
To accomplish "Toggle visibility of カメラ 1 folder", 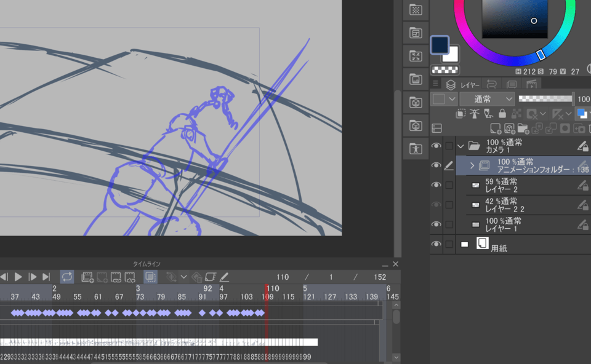I will tap(436, 146).
